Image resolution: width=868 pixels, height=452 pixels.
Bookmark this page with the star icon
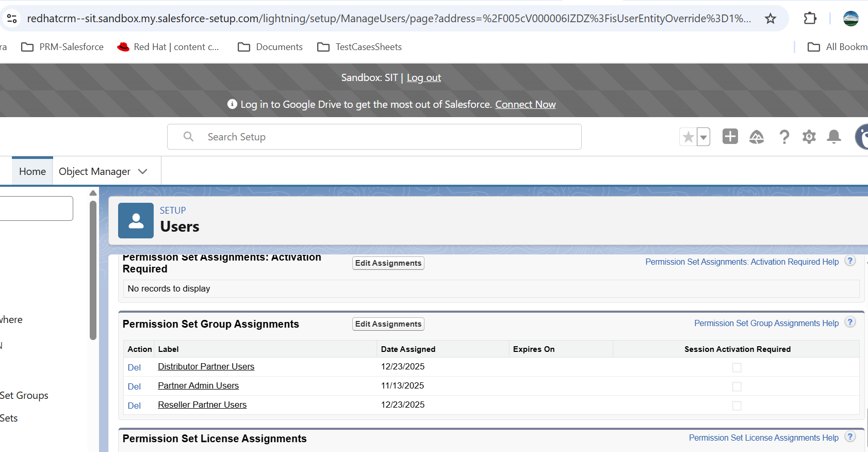tap(771, 19)
